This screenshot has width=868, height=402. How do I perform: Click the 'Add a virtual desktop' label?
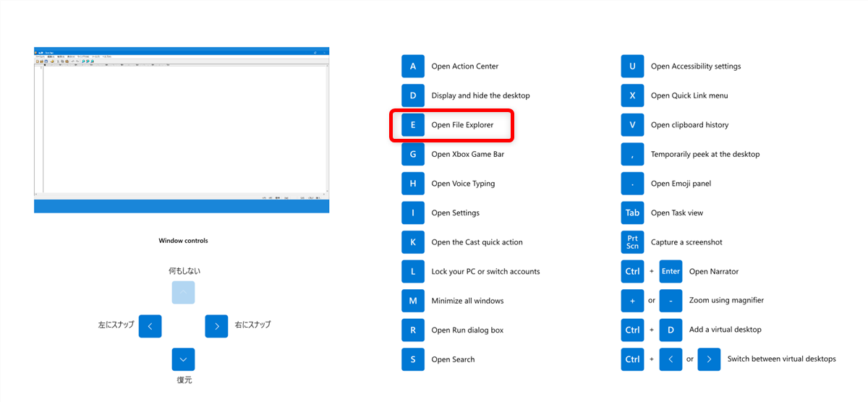pos(726,330)
